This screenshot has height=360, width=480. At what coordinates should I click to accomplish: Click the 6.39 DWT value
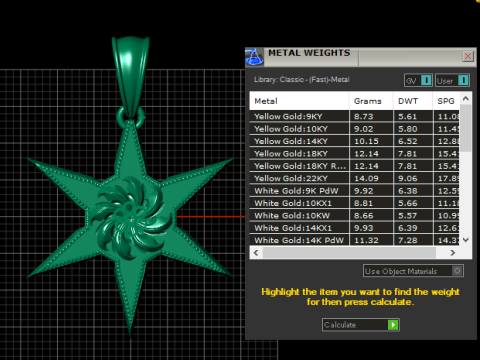pyautogui.click(x=407, y=228)
